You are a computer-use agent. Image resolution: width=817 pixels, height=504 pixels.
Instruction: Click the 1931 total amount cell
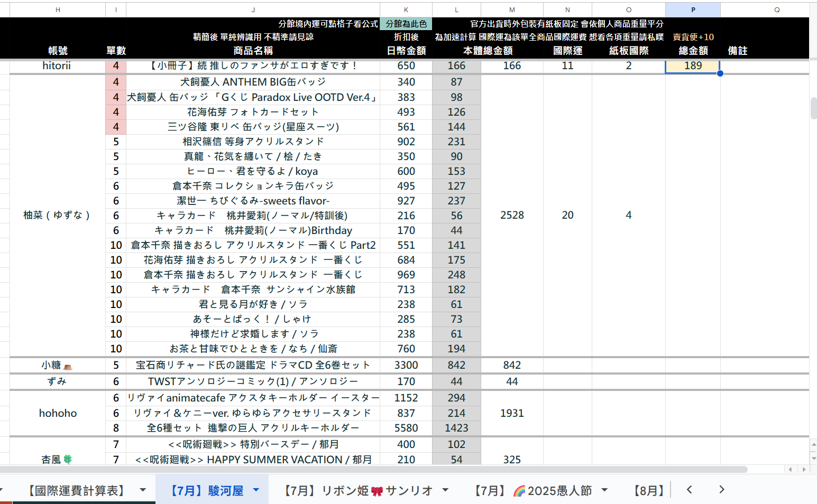pyautogui.click(x=512, y=413)
